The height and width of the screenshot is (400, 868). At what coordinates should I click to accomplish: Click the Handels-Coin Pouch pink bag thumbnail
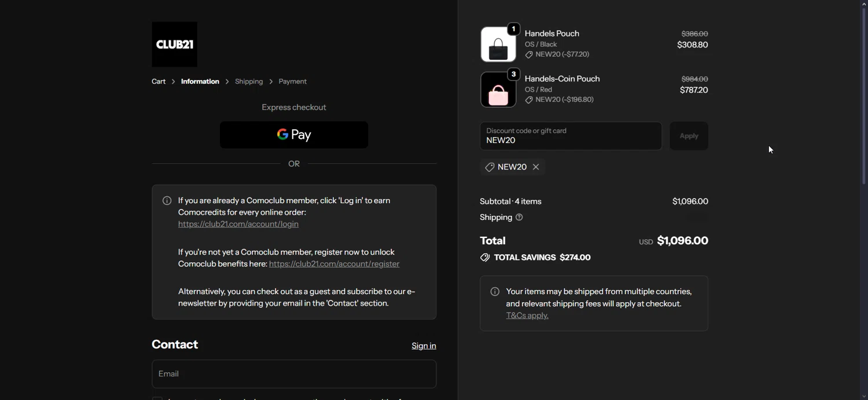point(498,90)
